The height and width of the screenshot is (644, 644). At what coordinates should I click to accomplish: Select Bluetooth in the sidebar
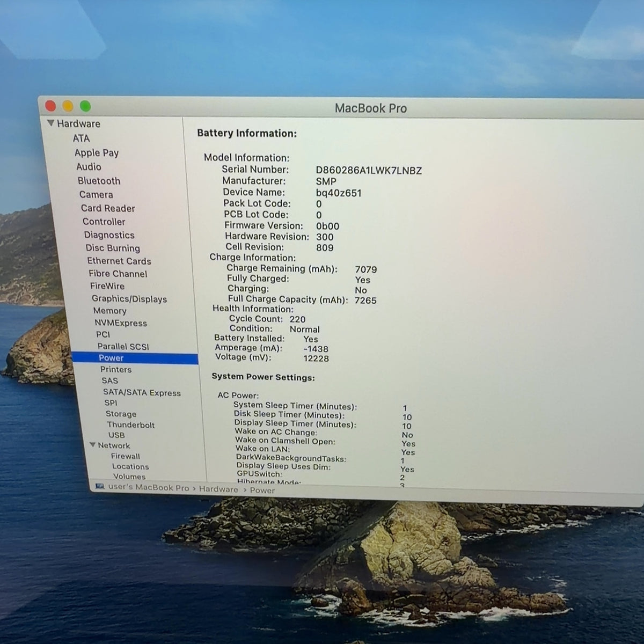coord(99,181)
